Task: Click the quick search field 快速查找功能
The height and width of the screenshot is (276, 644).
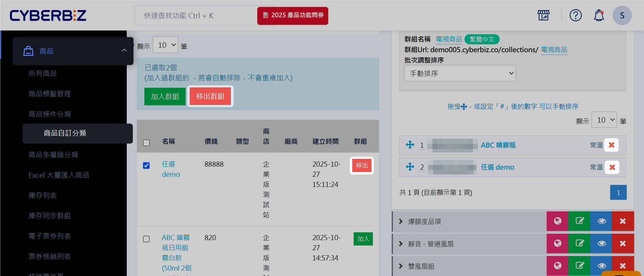Action: point(196,16)
